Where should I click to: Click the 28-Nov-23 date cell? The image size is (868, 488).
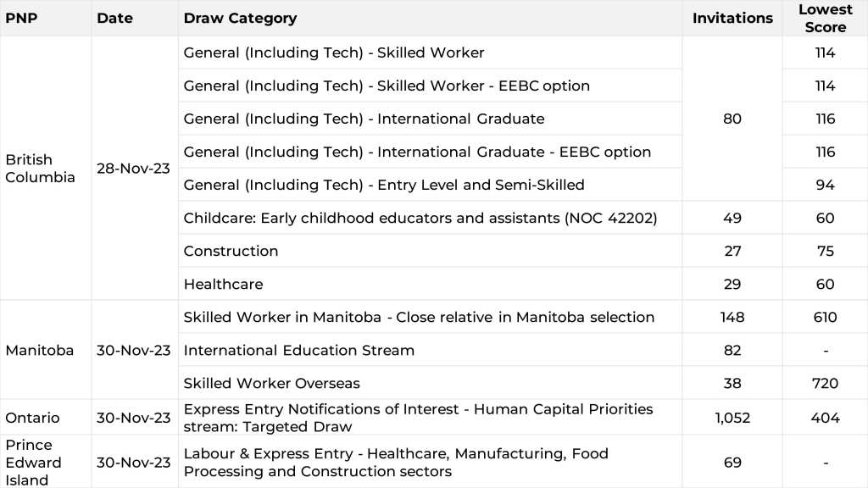coord(133,168)
